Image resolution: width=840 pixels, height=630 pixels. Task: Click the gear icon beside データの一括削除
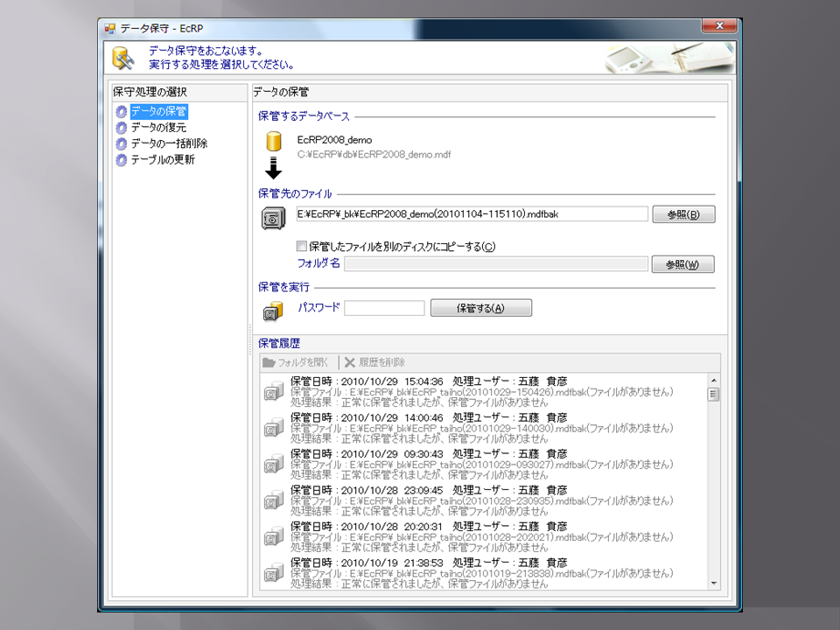[x=122, y=143]
